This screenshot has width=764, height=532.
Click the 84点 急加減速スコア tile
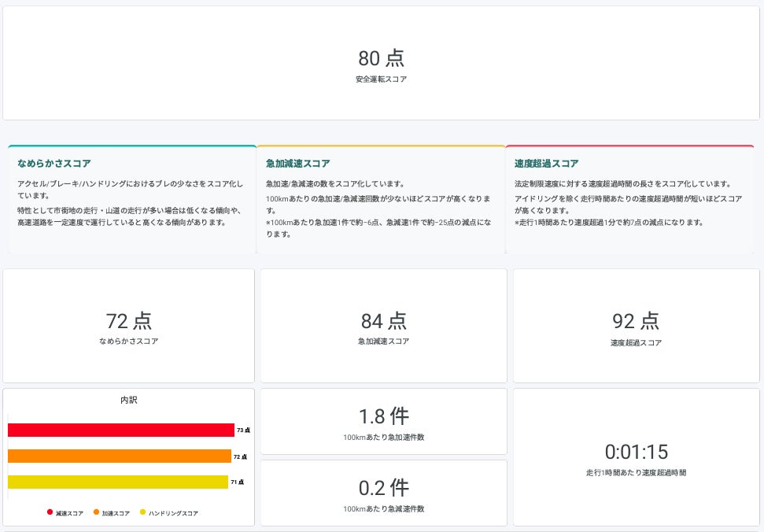[x=383, y=326]
